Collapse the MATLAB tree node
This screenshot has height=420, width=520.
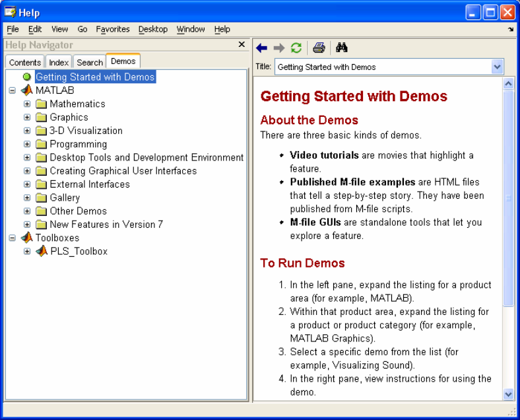point(13,90)
